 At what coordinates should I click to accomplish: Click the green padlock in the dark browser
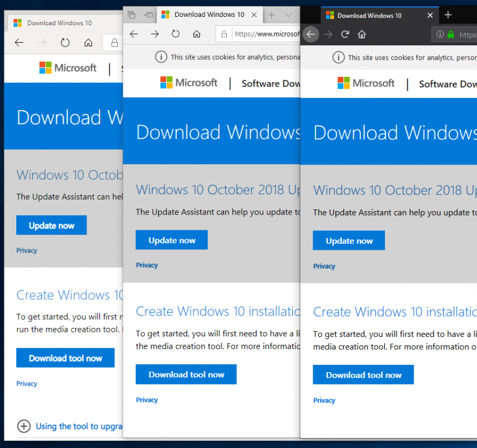(x=452, y=34)
